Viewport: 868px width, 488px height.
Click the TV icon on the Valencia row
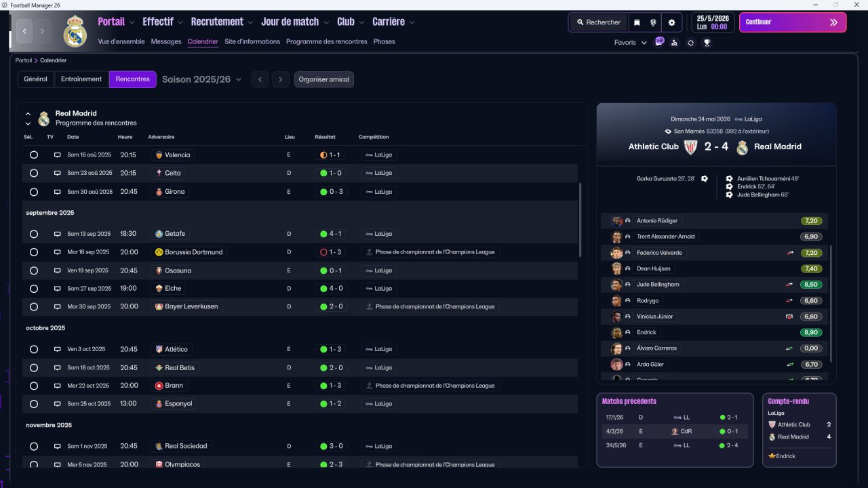click(x=58, y=155)
